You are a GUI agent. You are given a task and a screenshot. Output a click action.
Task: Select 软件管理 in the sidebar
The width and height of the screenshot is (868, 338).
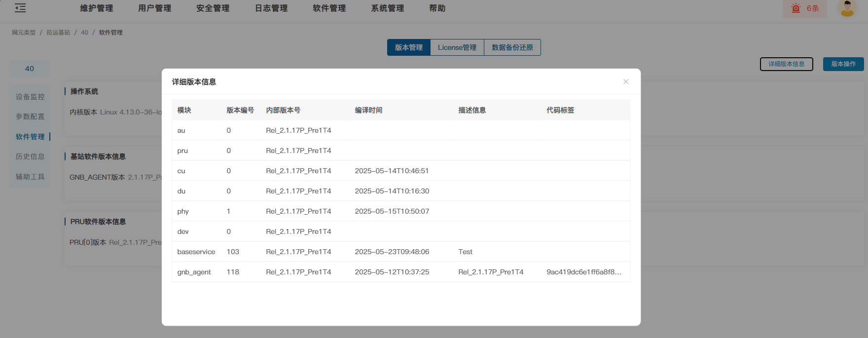tap(30, 137)
